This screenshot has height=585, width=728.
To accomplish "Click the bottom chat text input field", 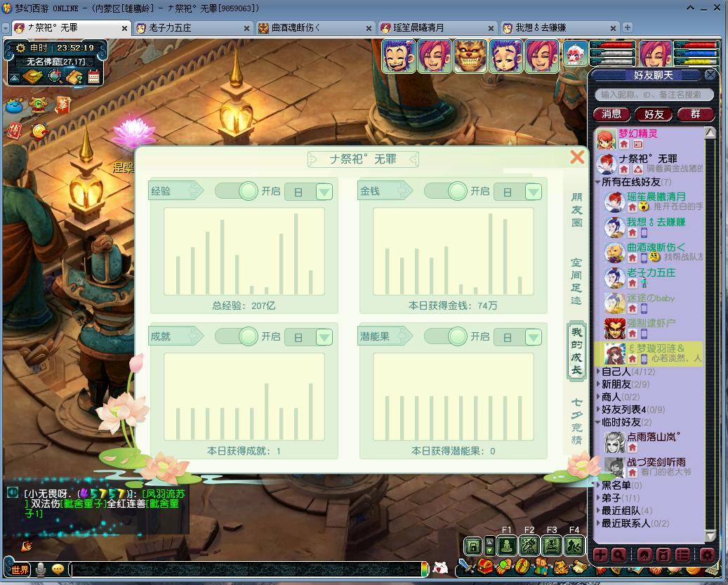I will coord(246,570).
